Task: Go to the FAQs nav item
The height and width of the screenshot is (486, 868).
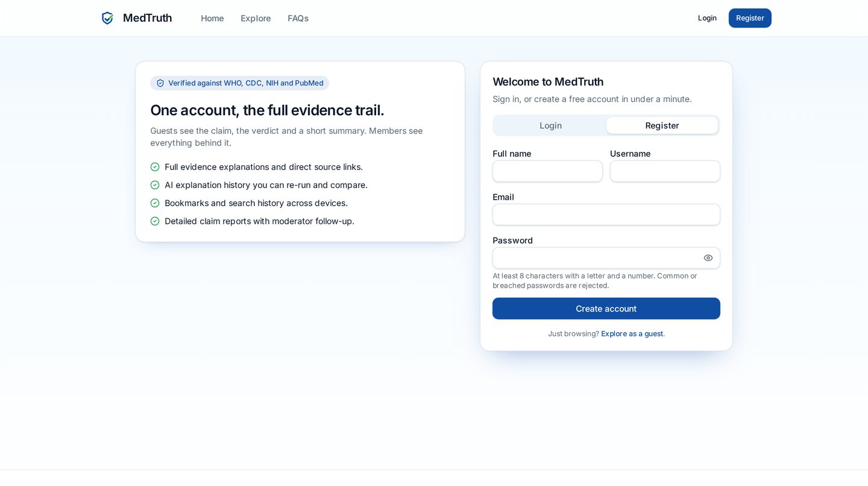Action: point(298,18)
